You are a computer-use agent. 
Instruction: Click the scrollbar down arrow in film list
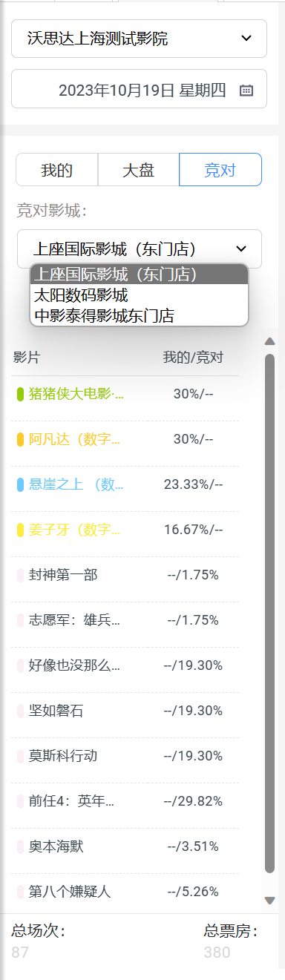(269, 900)
